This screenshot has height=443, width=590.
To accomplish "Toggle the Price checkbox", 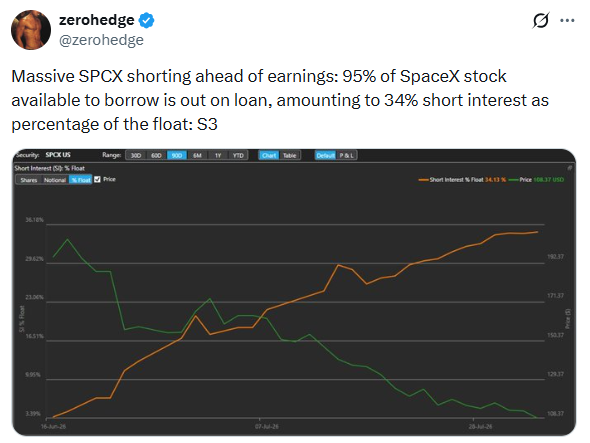I will click(x=97, y=180).
